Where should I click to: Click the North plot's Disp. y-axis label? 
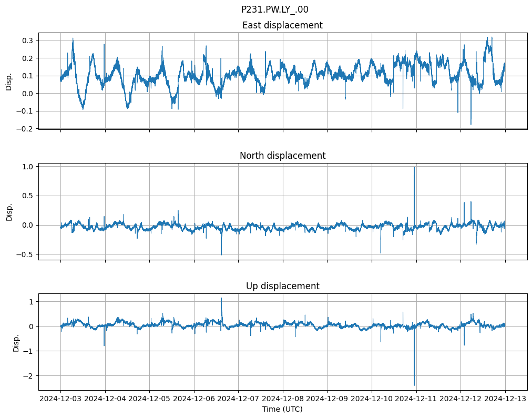click(x=9, y=211)
